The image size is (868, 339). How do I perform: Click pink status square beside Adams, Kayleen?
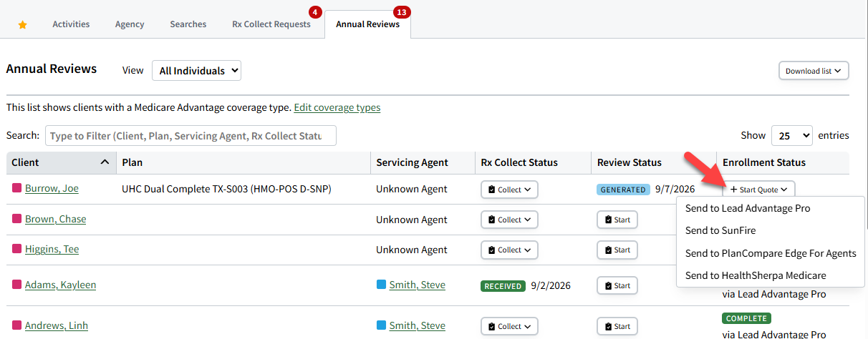[x=16, y=285]
